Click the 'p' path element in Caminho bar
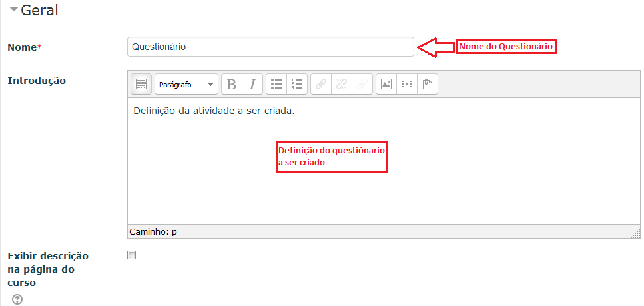Image resolution: width=644 pixels, height=306 pixels. click(x=174, y=232)
